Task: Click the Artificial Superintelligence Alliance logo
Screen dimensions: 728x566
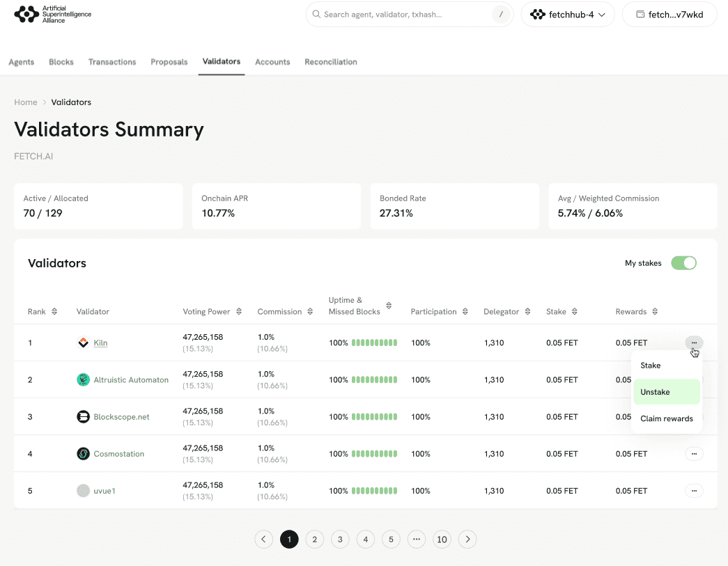Action: point(52,15)
